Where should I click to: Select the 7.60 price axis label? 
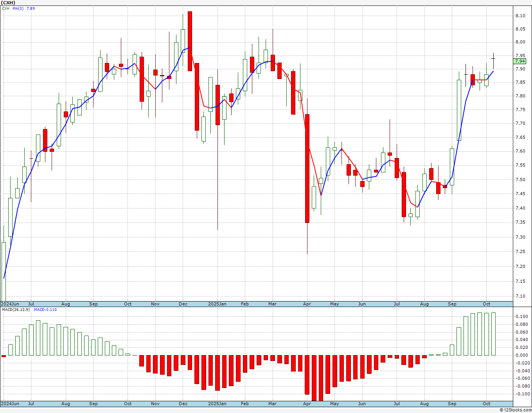pos(520,151)
